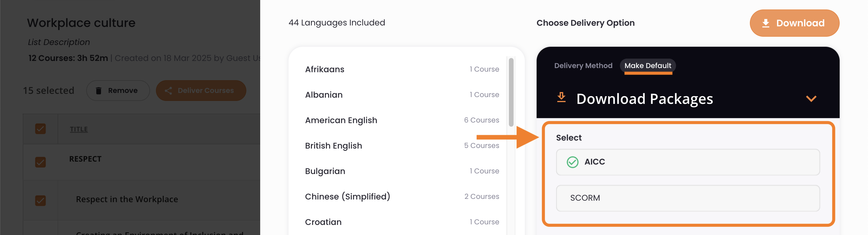
Task: Open the Download Packages delivery method dropdown
Action: [x=687, y=99]
